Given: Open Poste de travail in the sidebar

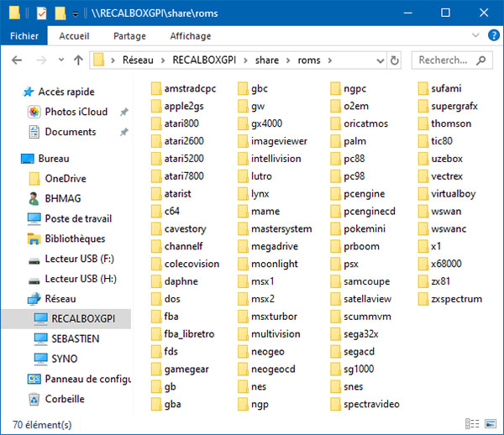Looking at the screenshot, I should (x=78, y=218).
